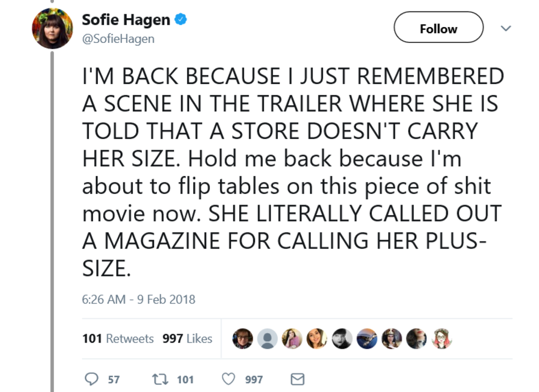
Task: Open the direct message envelope icon
Action: point(297,379)
